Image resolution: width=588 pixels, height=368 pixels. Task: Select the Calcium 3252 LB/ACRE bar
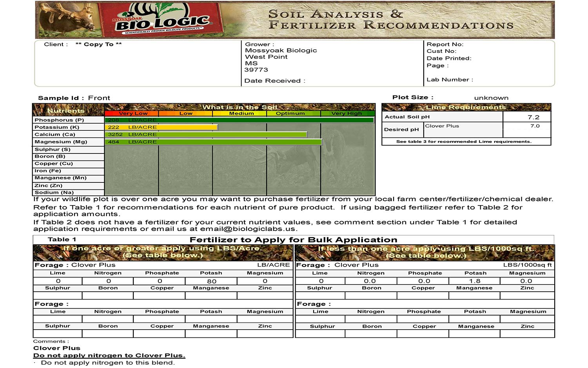pyautogui.click(x=206, y=135)
